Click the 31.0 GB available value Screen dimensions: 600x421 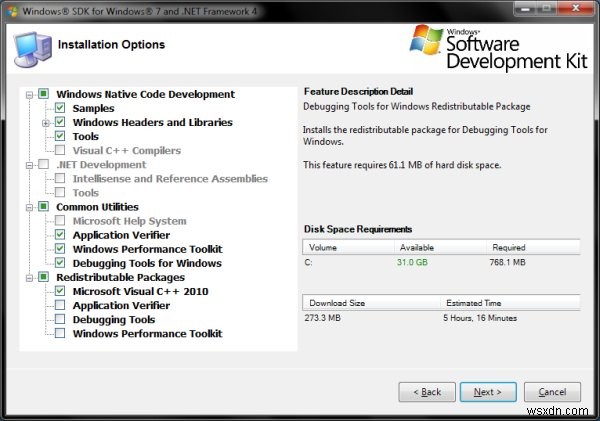tap(412, 262)
